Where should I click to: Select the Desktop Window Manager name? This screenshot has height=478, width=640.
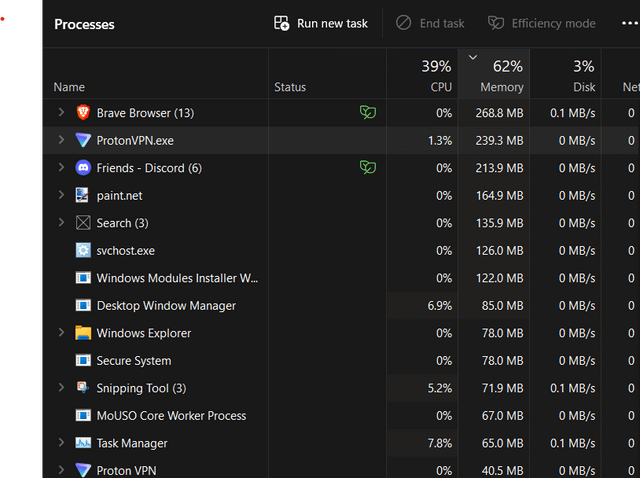166,306
